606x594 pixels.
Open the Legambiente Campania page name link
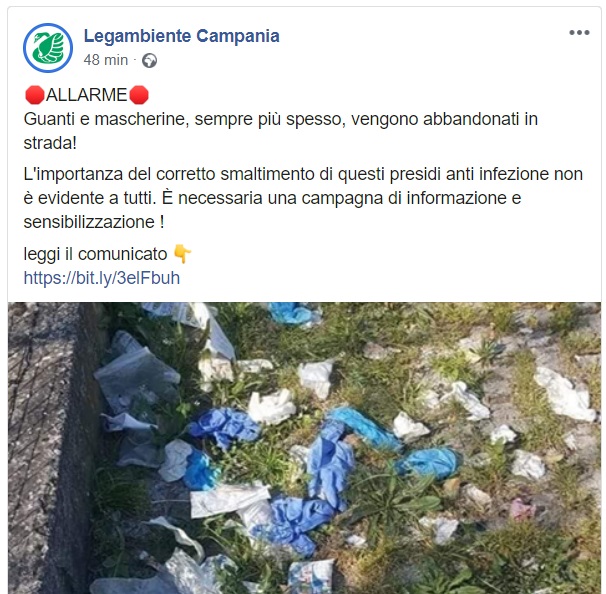(182, 36)
